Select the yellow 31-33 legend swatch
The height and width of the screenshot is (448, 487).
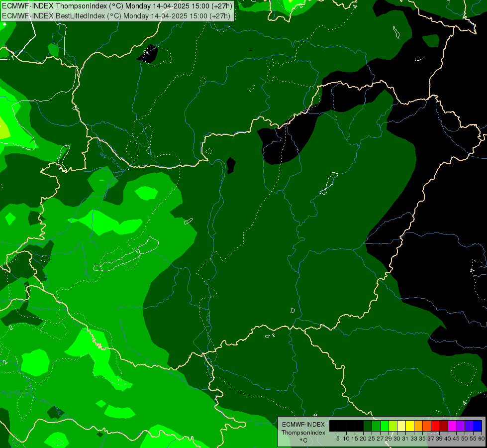pos(410,426)
